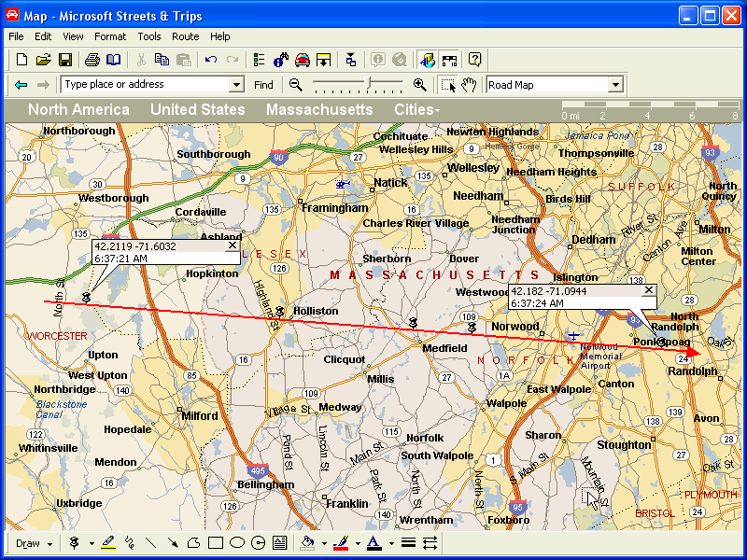747x560 pixels.
Task: Undo the last action
Action: point(211,60)
